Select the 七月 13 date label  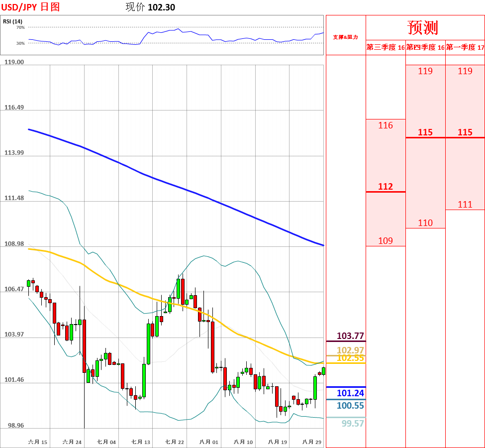click(141, 442)
